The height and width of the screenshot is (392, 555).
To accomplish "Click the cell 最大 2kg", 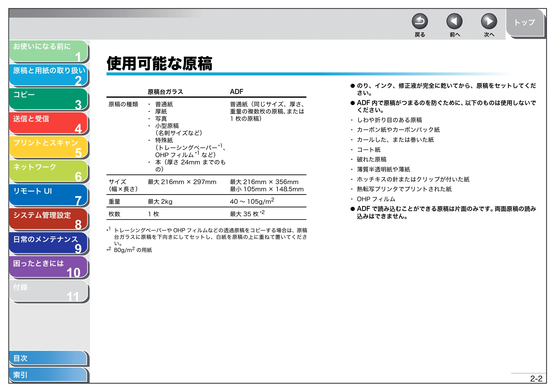I will pos(160,202).
